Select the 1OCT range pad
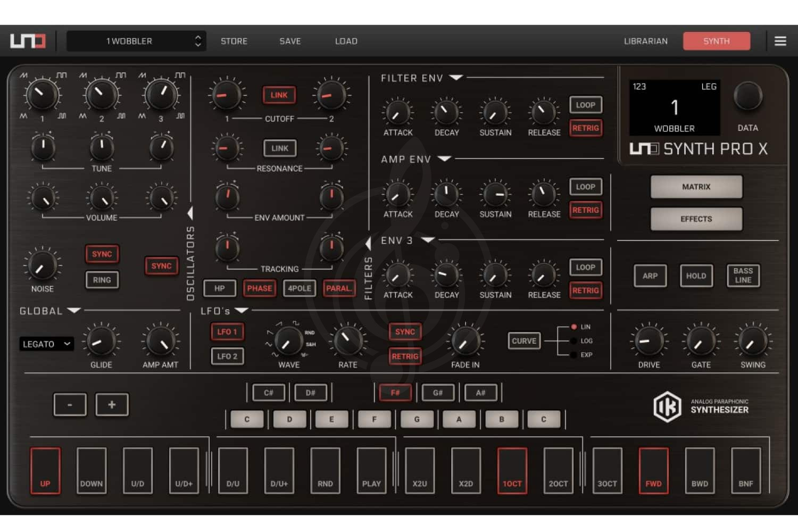Screen dimensions: 798x532 [512, 471]
